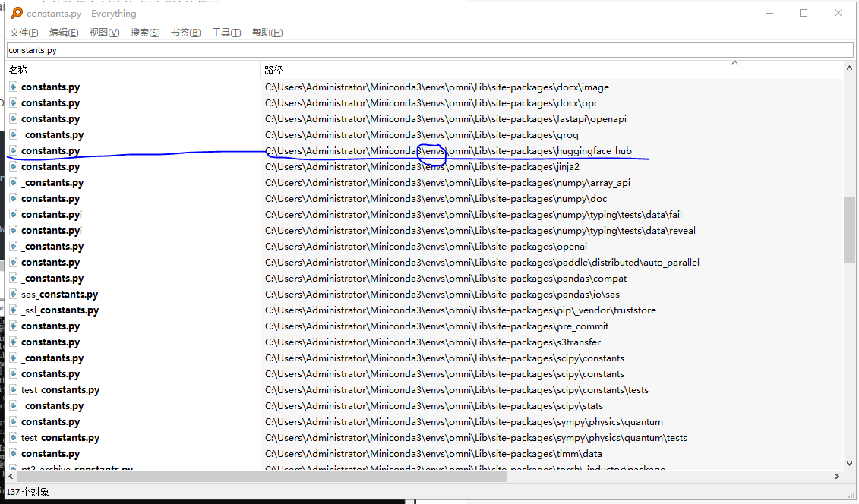859x504 pixels.
Task: Click the vertical scrollbar up arrow
Action: (x=849, y=68)
